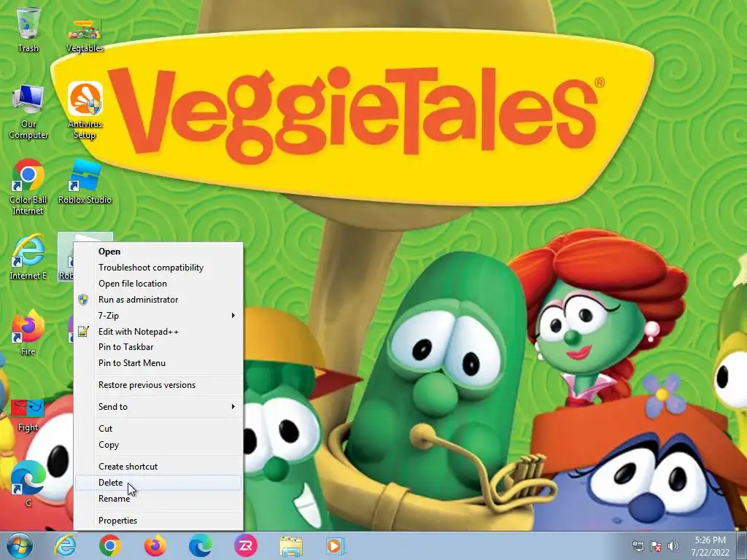Launch Firefox from the taskbar
Screen dimensions: 747x560
pos(155,545)
